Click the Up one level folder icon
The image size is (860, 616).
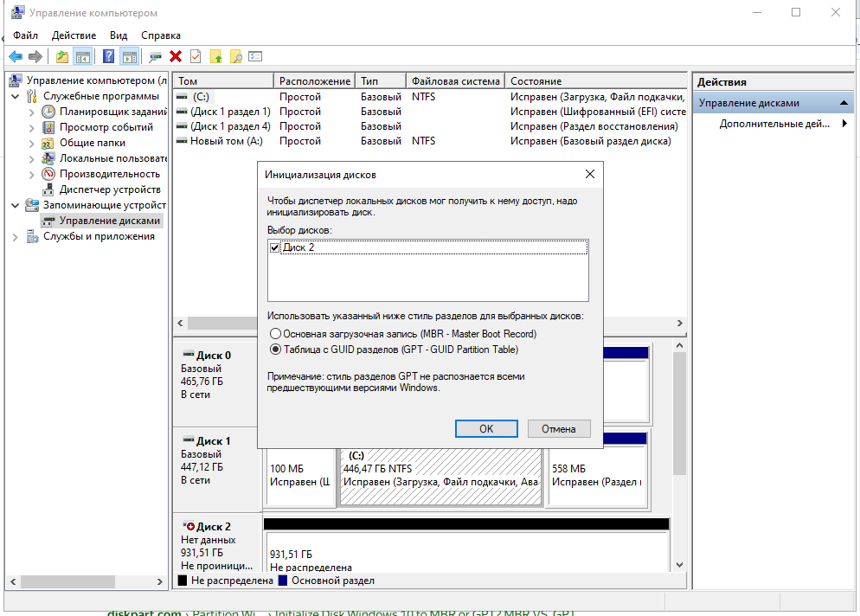(61, 56)
